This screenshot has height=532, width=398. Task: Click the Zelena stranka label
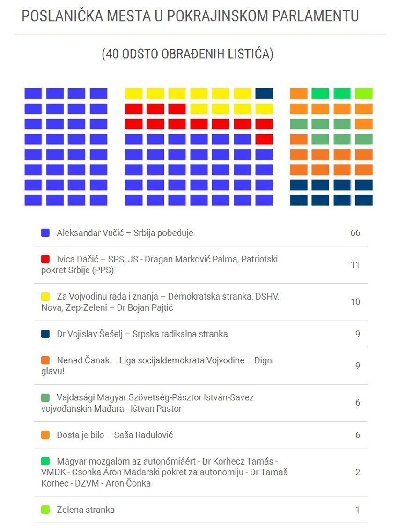tap(85, 510)
